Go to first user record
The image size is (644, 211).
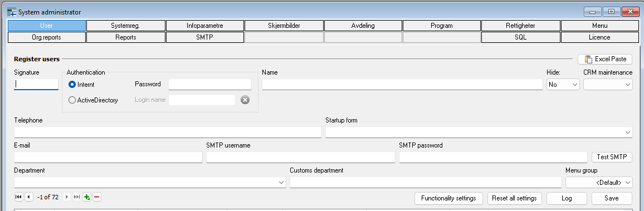click(x=18, y=197)
